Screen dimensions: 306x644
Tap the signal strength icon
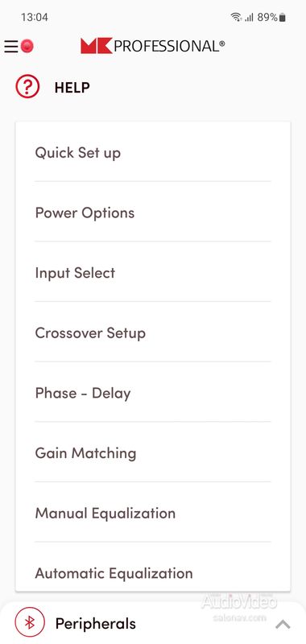click(249, 17)
